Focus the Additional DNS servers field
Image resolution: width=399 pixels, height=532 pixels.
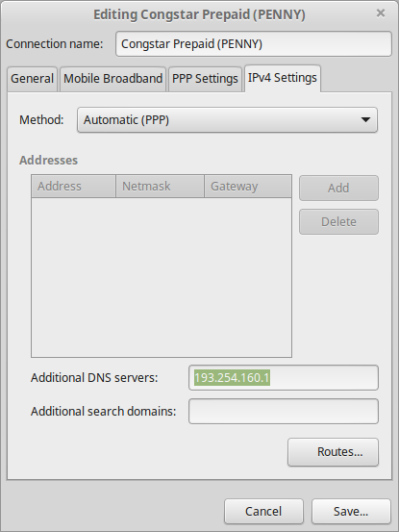tap(284, 378)
